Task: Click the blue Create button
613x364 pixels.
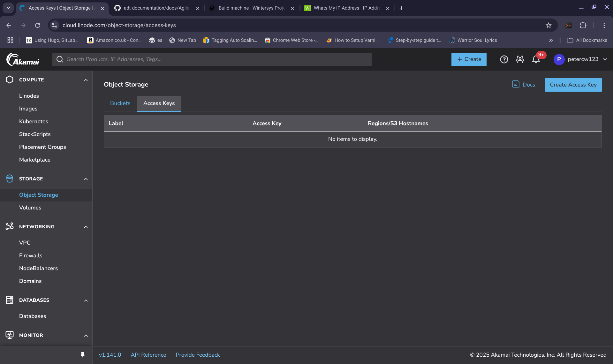Action: [469, 59]
